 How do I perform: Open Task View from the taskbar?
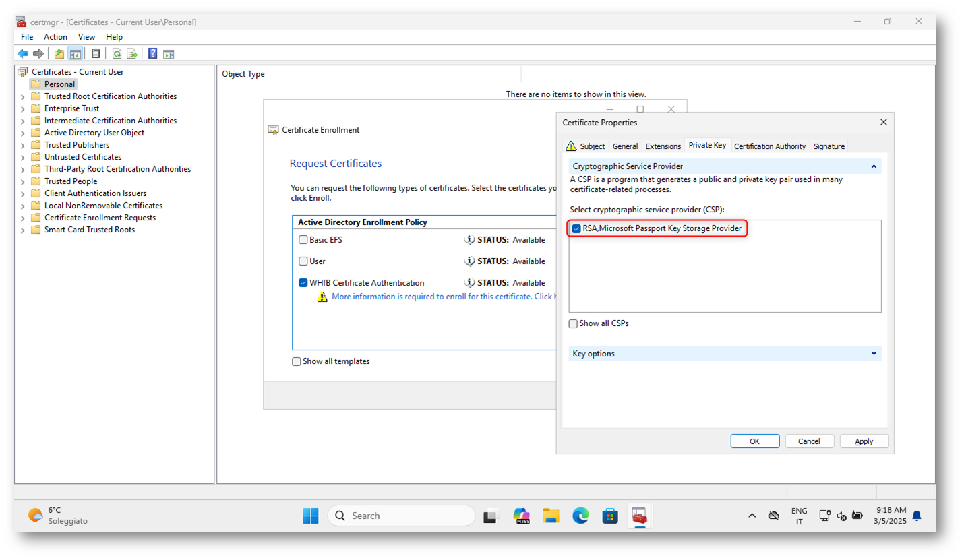coord(491,516)
